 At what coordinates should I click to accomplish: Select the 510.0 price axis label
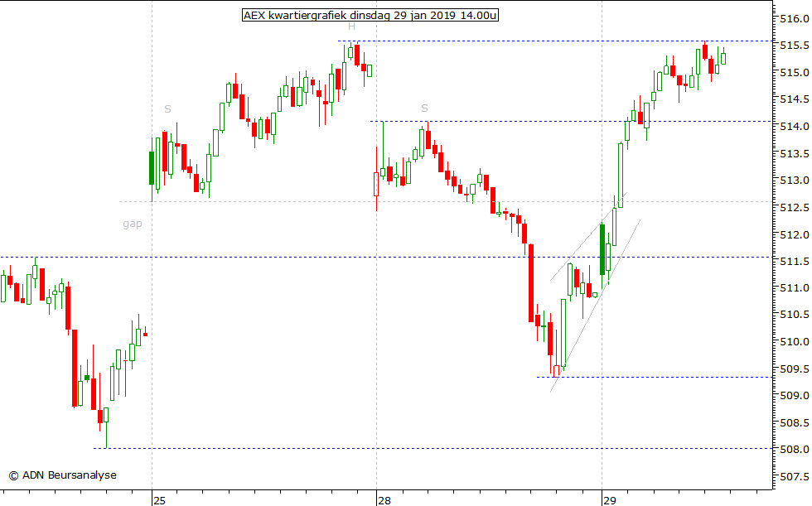[x=795, y=341]
